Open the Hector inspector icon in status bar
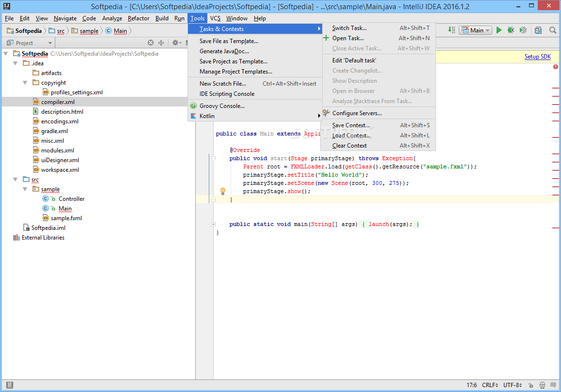 (x=543, y=385)
